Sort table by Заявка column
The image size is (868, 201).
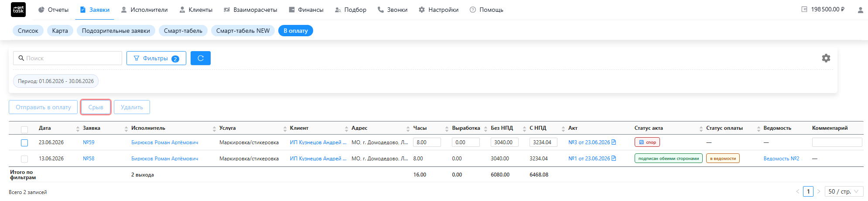126,128
